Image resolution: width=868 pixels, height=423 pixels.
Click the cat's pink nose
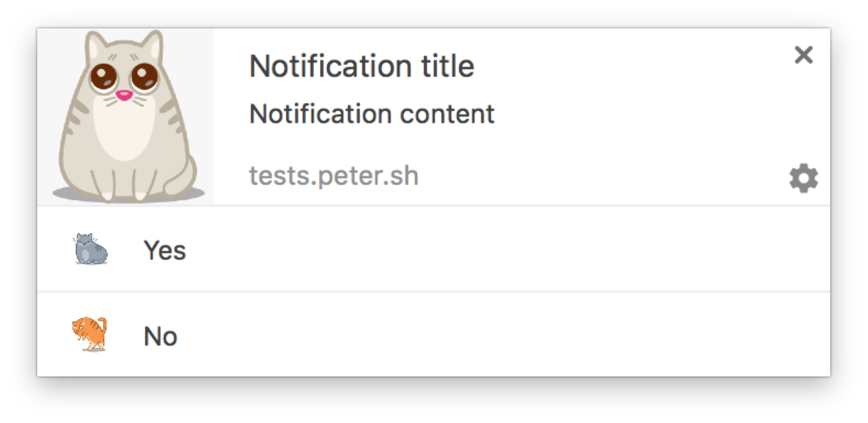click(123, 96)
